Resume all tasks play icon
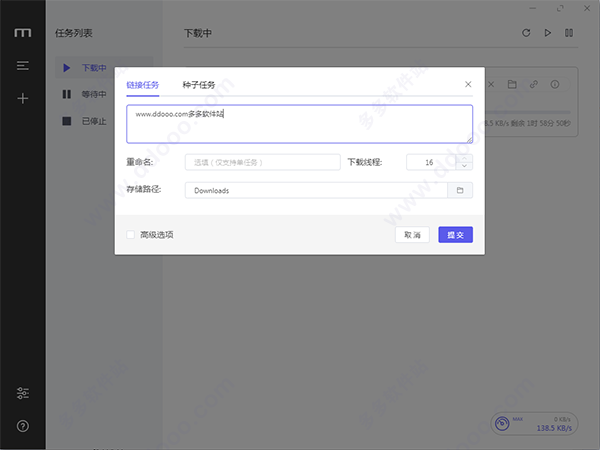Screen dimensions: 600x450 pos(548,33)
